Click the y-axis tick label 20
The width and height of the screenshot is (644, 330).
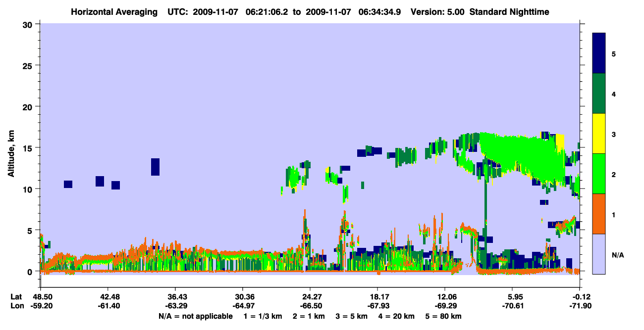pyautogui.click(x=29, y=106)
